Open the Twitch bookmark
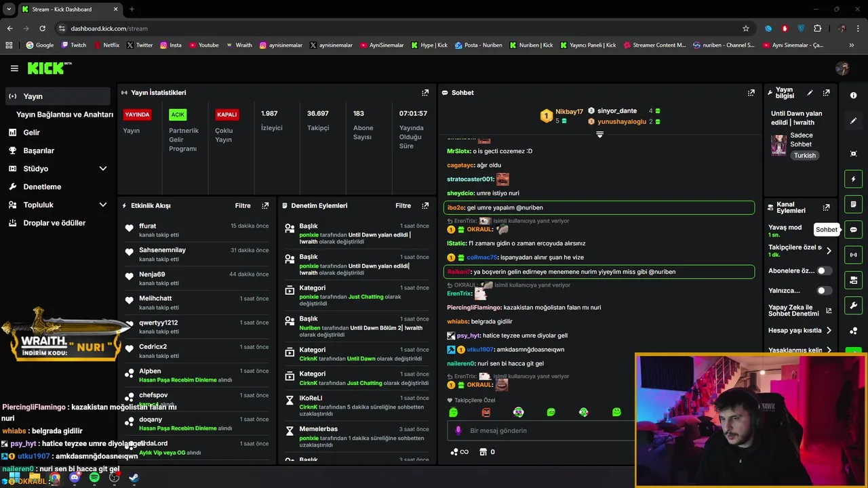 click(74, 45)
